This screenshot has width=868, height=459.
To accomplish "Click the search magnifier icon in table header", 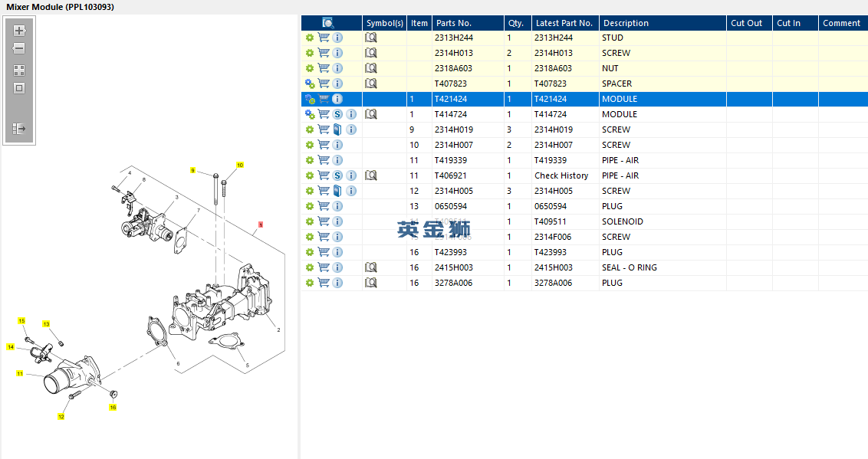I will [328, 23].
